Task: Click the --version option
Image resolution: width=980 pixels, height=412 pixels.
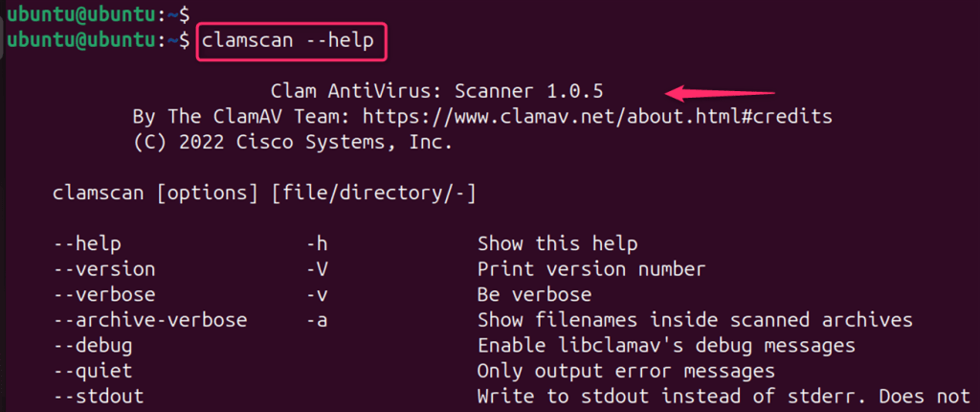Action: 104,269
